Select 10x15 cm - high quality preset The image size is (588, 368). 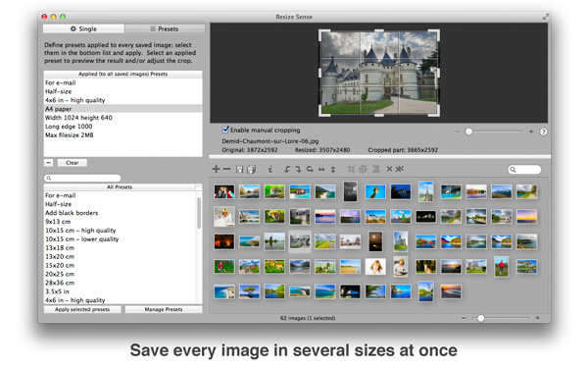(120, 231)
